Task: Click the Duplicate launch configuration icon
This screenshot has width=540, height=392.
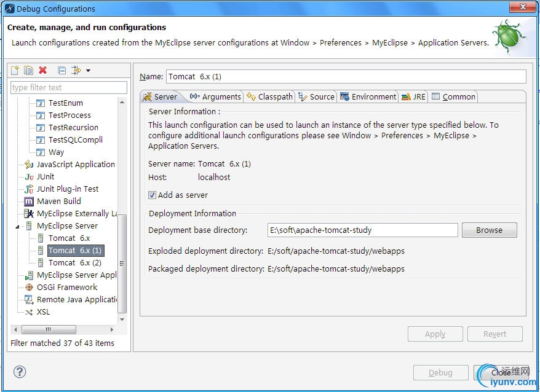Action: tap(28, 71)
